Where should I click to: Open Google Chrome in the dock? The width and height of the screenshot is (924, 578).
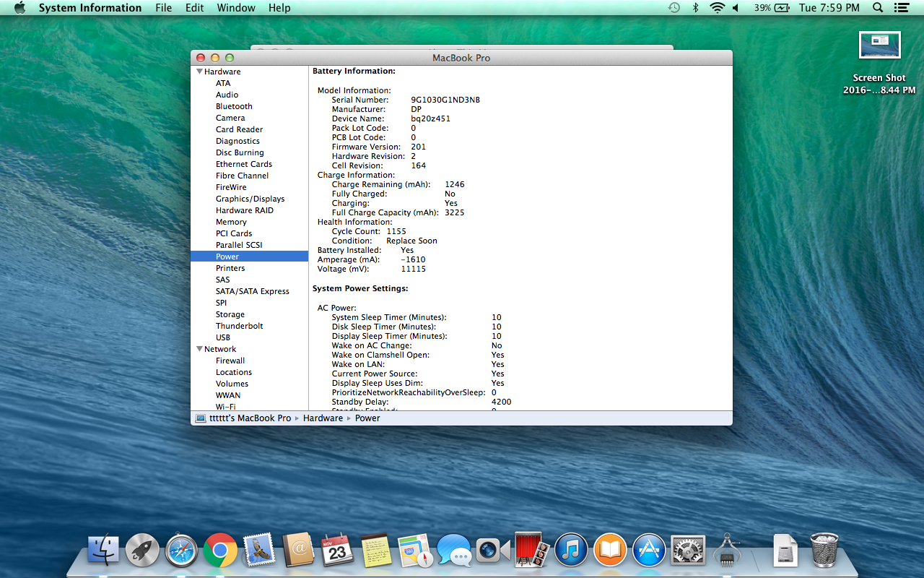(x=220, y=551)
